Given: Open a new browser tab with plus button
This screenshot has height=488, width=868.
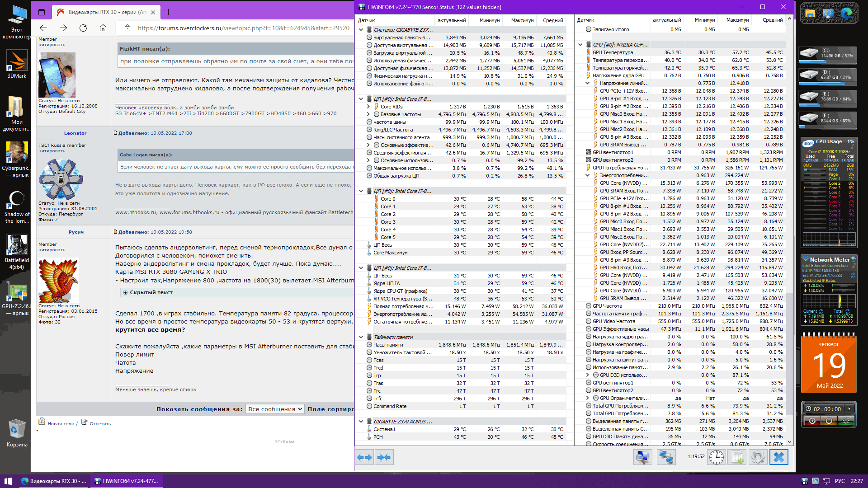Looking at the screenshot, I should point(169,12).
